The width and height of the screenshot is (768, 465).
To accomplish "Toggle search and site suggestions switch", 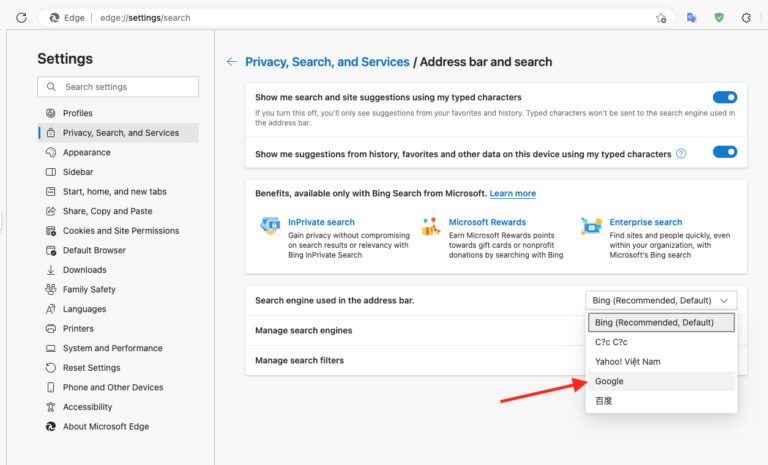I will click(725, 97).
